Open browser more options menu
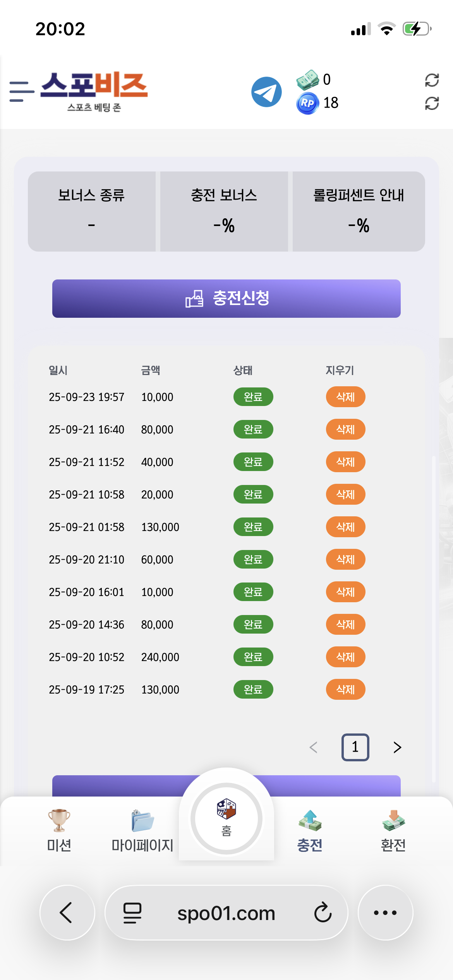This screenshot has width=453, height=980. 385,913
